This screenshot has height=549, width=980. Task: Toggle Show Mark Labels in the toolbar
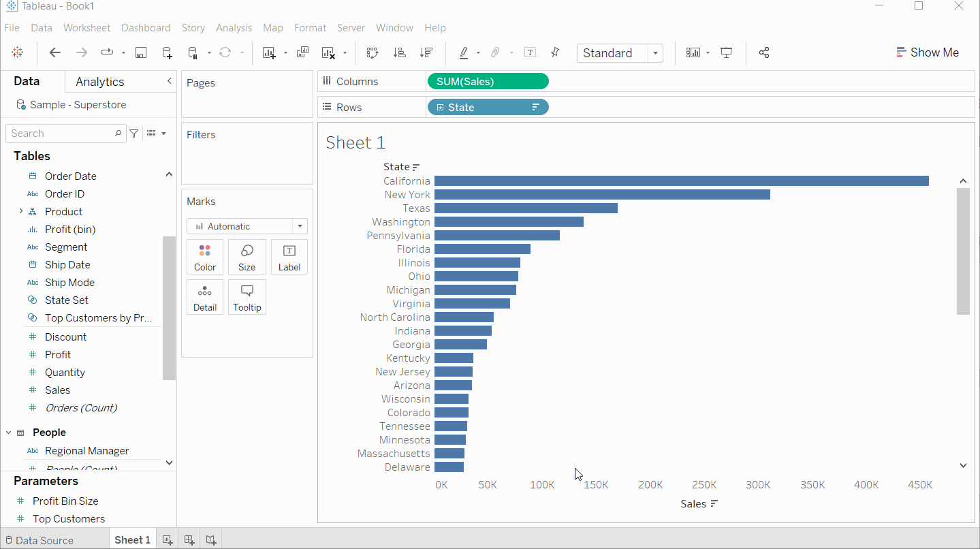(530, 53)
